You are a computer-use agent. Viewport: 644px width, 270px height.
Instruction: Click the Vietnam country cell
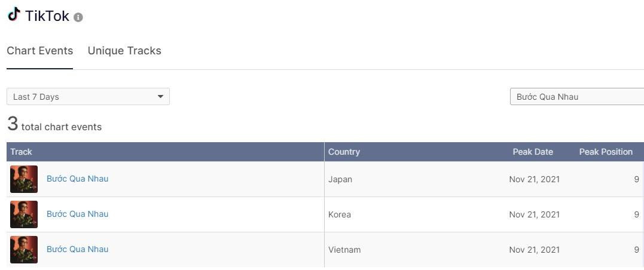pos(344,250)
